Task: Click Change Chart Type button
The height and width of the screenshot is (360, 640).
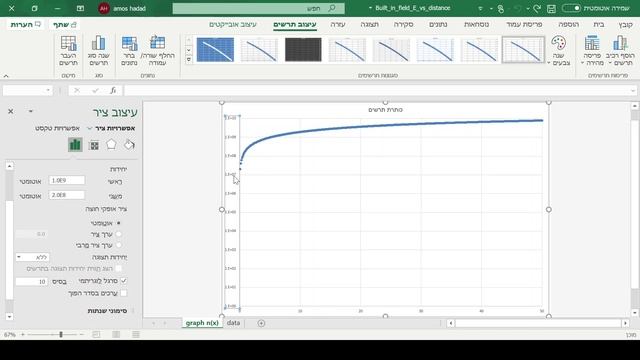Action: coord(98,51)
